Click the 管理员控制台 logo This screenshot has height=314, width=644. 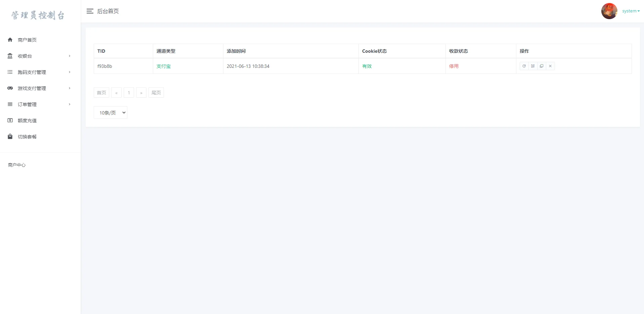38,15
